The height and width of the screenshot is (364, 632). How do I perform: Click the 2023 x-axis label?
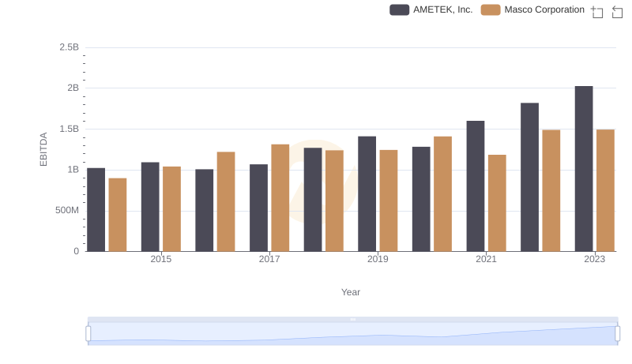(595, 259)
